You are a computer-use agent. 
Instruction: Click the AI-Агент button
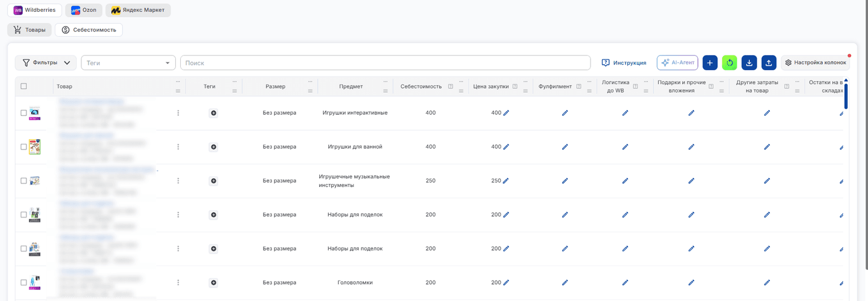point(678,63)
